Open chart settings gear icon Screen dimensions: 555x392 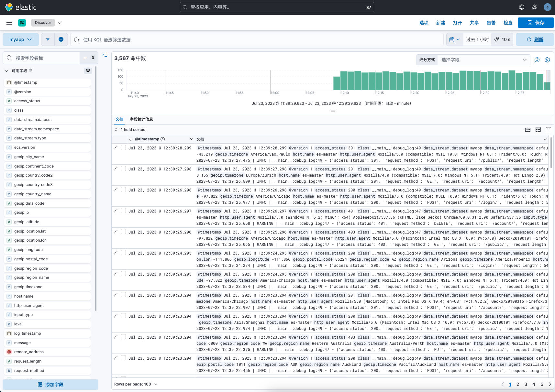[547, 60]
